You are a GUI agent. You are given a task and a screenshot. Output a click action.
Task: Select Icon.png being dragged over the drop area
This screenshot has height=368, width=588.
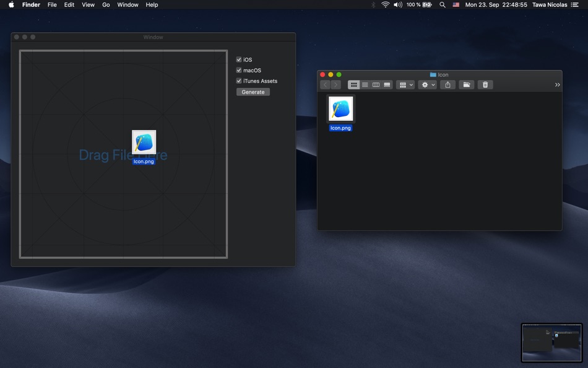coord(144,147)
